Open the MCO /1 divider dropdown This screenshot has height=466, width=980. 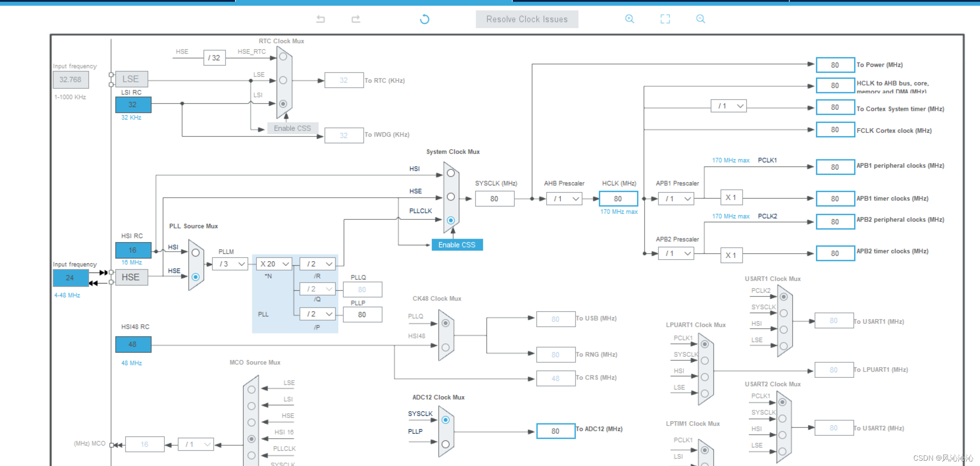pos(196,444)
